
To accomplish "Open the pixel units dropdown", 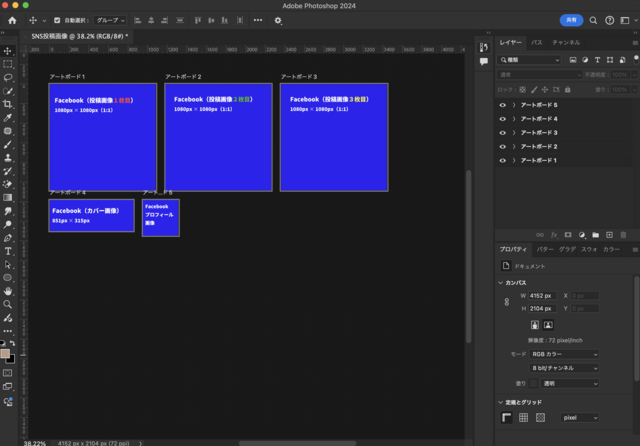I will (x=580, y=418).
